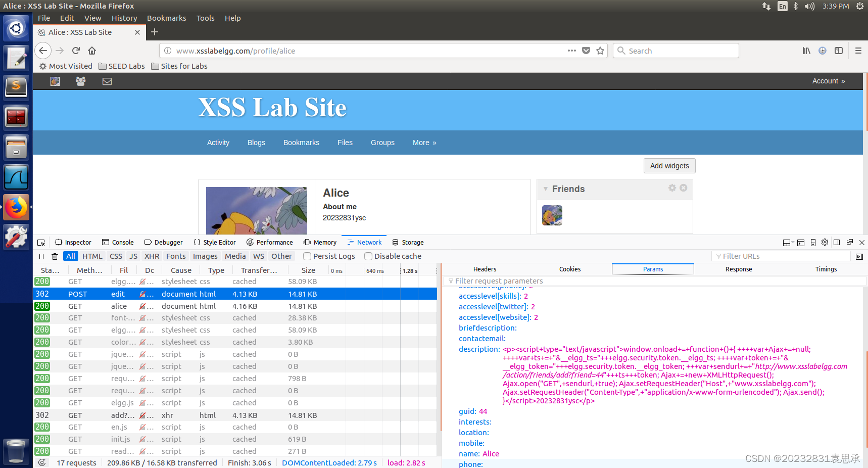Image resolution: width=868 pixels, height=468 pixels.
Task: Expand the Account dropdown menu
Action: click(828, 81)
